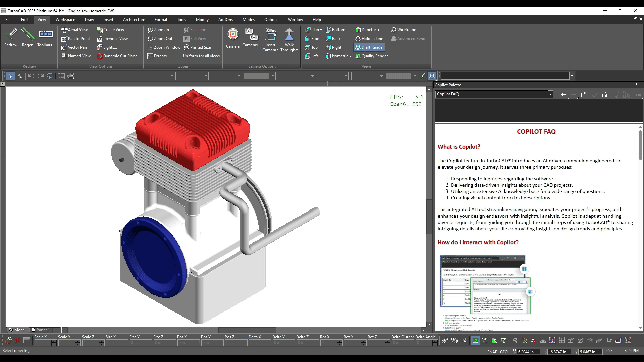Click the Copilot FAQ vertical scrollbar
The image size is (644, 362).
[640, 145]
